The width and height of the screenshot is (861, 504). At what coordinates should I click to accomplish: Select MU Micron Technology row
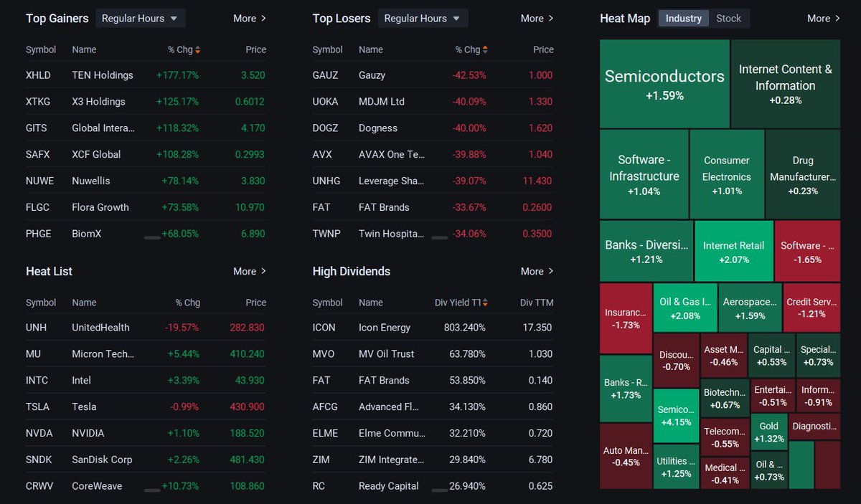click(146, 354)
